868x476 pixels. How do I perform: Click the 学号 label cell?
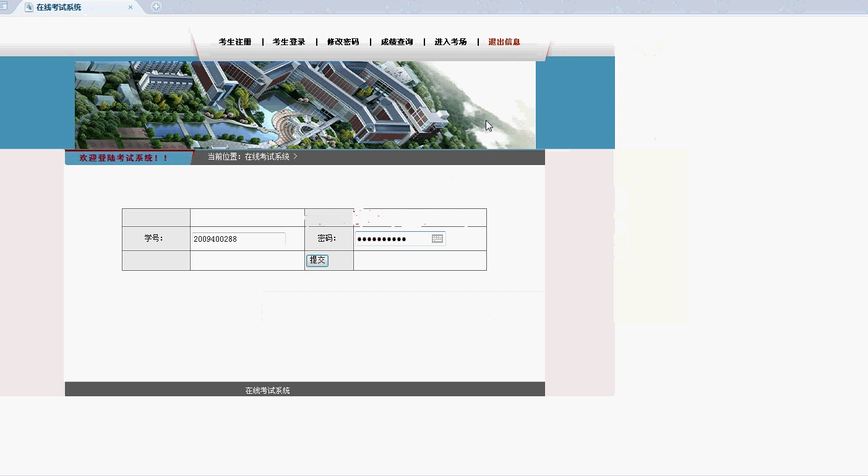[156, 239]
